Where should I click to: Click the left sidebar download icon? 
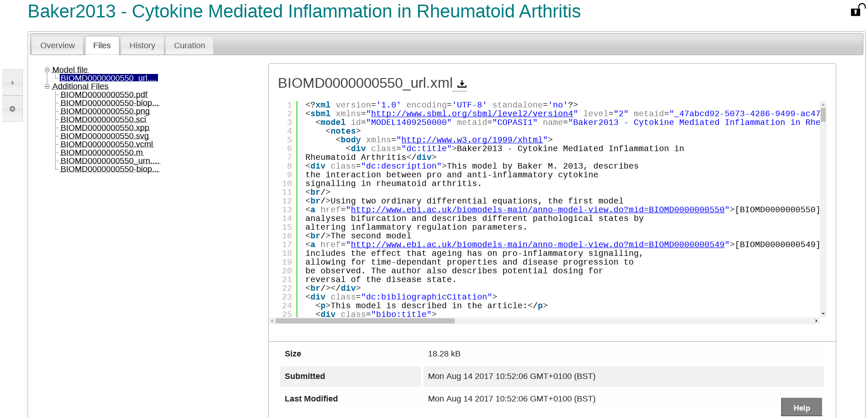pyautogui.click(x=12, y=83)
